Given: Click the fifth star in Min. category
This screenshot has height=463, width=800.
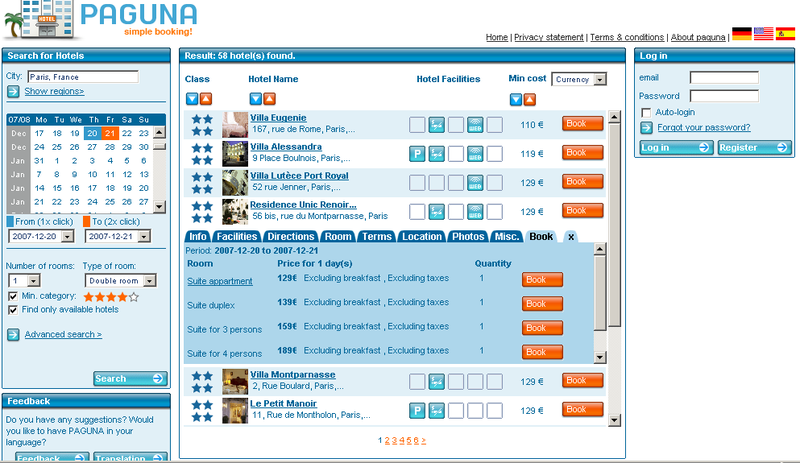Looking at the screenshot, I should 134,297.
